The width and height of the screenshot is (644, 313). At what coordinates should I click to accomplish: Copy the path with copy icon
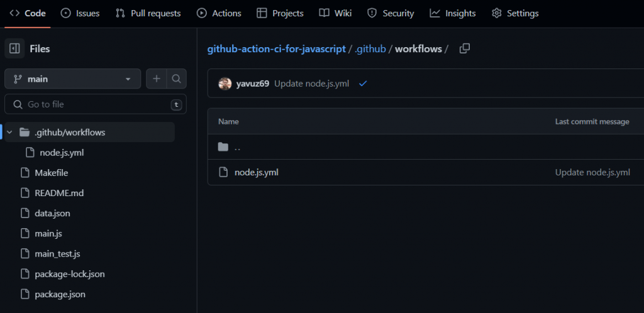[x=465, y=49]
